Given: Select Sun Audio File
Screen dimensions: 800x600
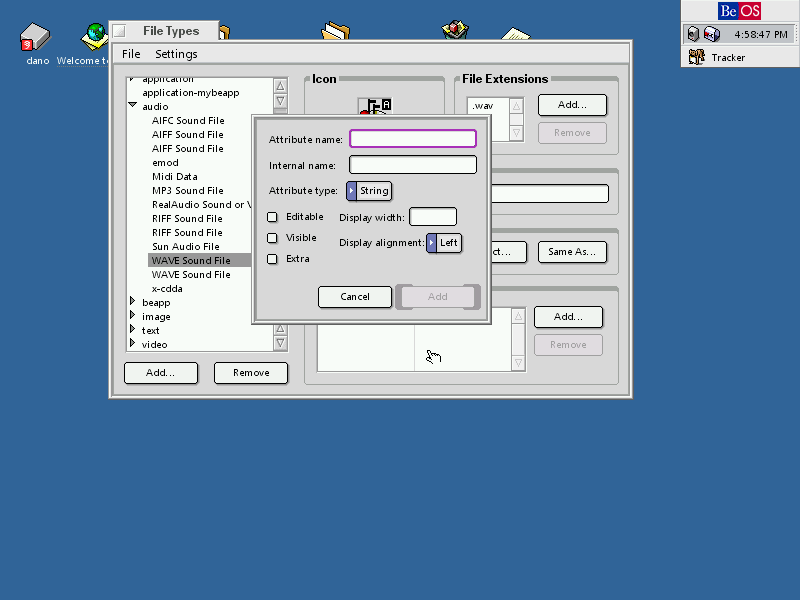Looking at the screenshot, I should pyautogui.click(x=186, y=246).
